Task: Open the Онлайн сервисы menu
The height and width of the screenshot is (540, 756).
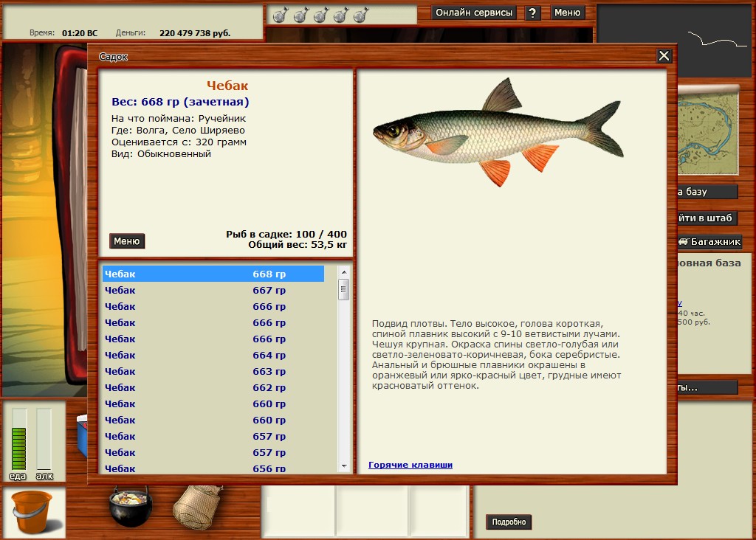Action: (474, 13)
